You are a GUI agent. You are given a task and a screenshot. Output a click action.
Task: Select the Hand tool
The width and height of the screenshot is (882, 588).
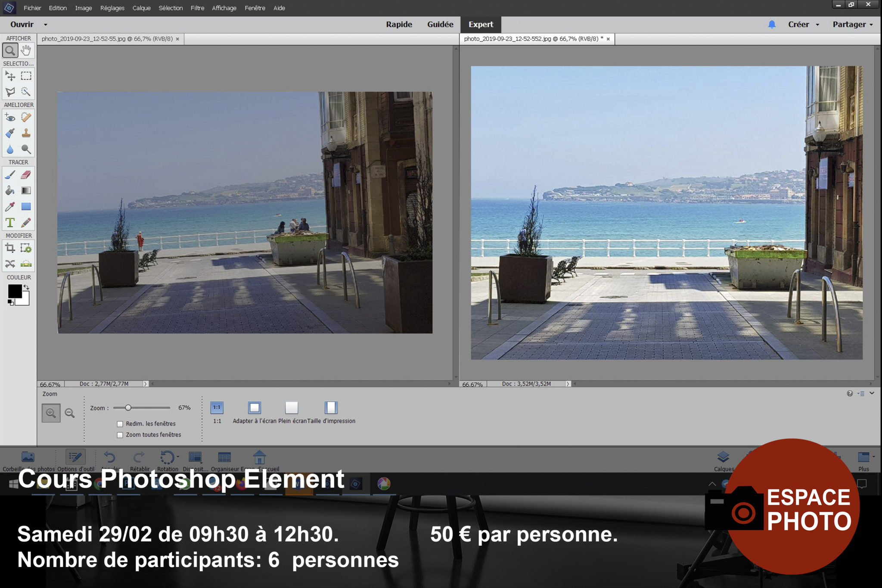(26, 50)
